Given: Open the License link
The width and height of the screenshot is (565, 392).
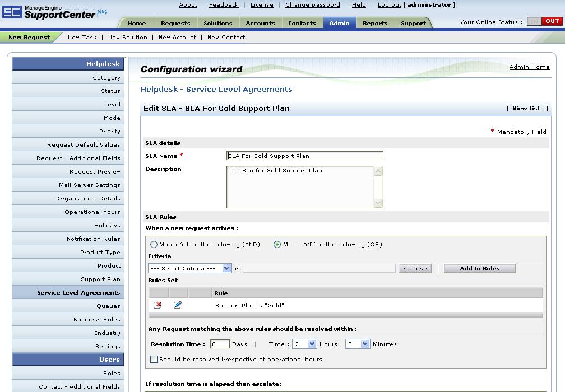Looking at the screenshot, I should click(262, 4).
